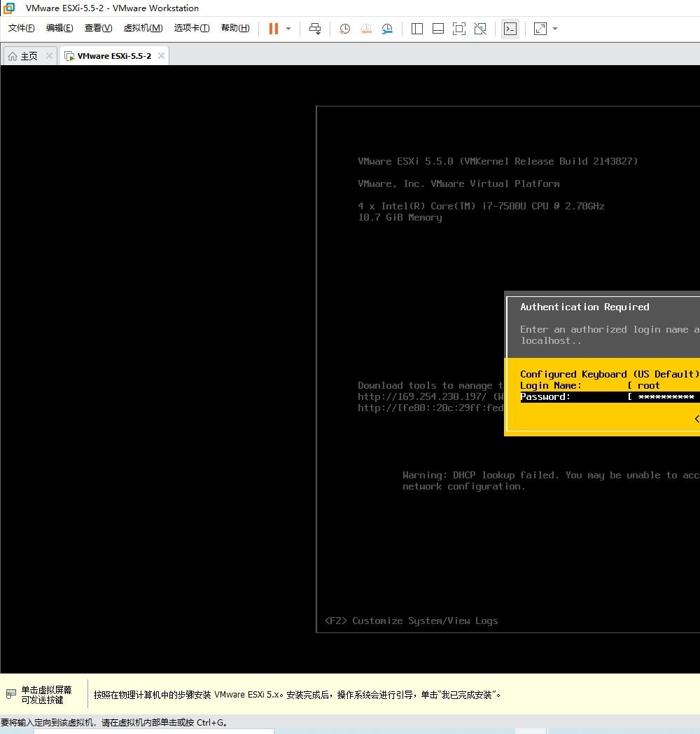Enter full screen mode via toolbar icon
This screenshot has height=734, width=700.
pos(459,29)
